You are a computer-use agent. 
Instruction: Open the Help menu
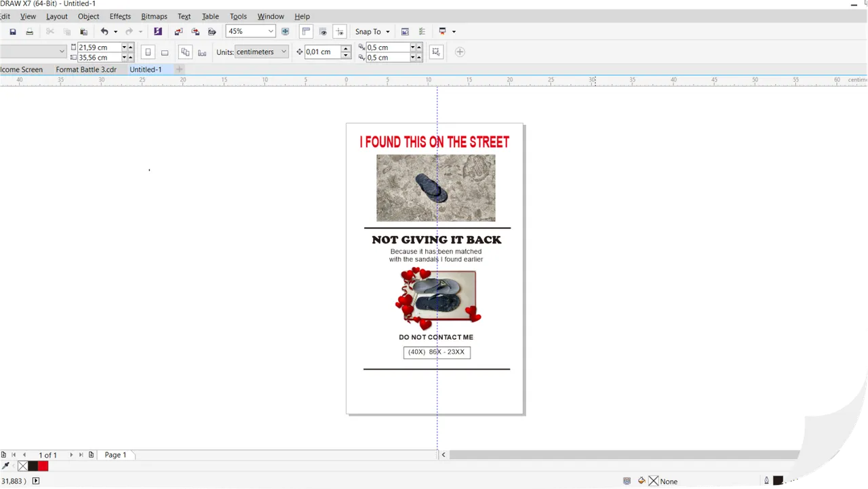click(x=302, y=16)
